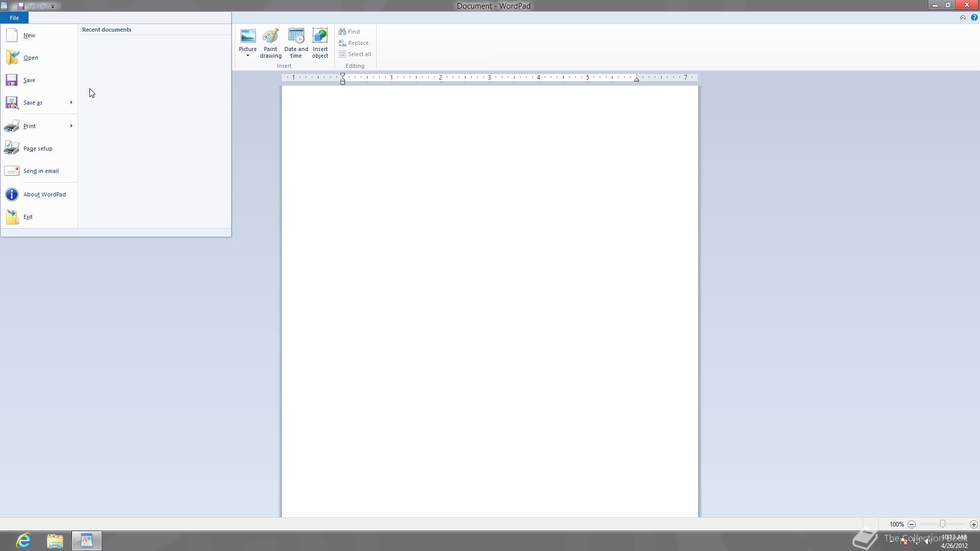Choose Page setup from the menu
This screenshot has width=980, height=551.
pos(38,148)
